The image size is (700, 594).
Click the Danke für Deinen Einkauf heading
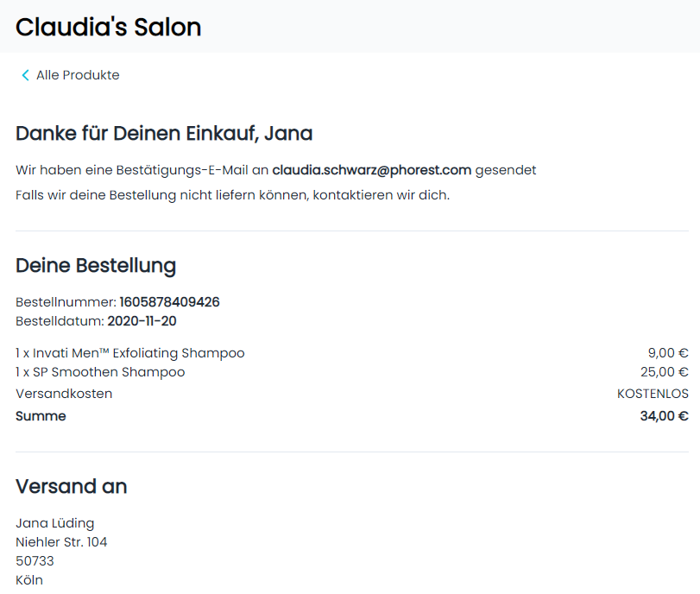[164, 134]
